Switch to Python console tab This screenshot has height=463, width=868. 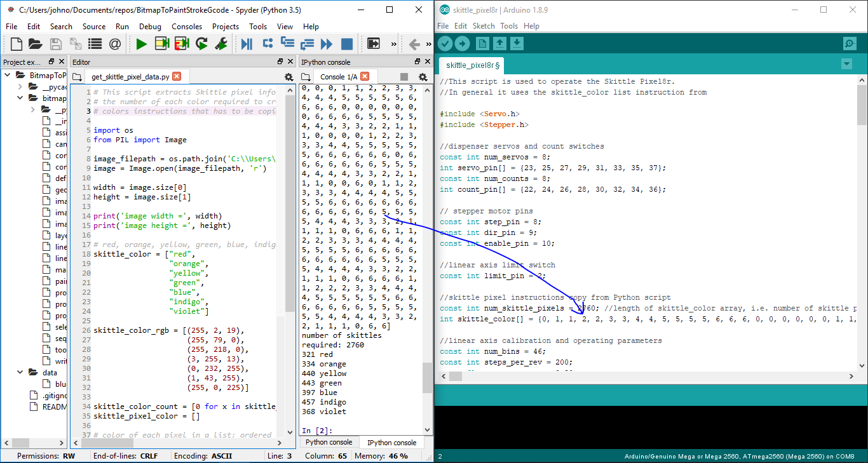pyautogui.click(x=329, y=442)
